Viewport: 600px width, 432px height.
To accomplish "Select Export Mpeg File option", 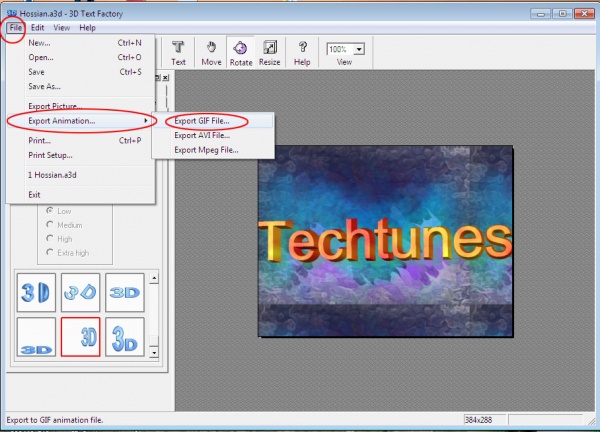I will tap(204, 150).
